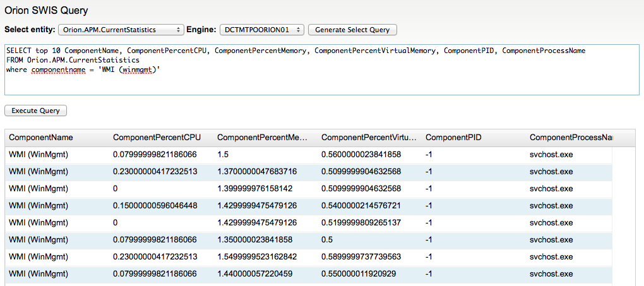Click svchost.exe in row with memory 1.440000057220459
This screenshot has height=286, width=644.
[x=551, y=273]
